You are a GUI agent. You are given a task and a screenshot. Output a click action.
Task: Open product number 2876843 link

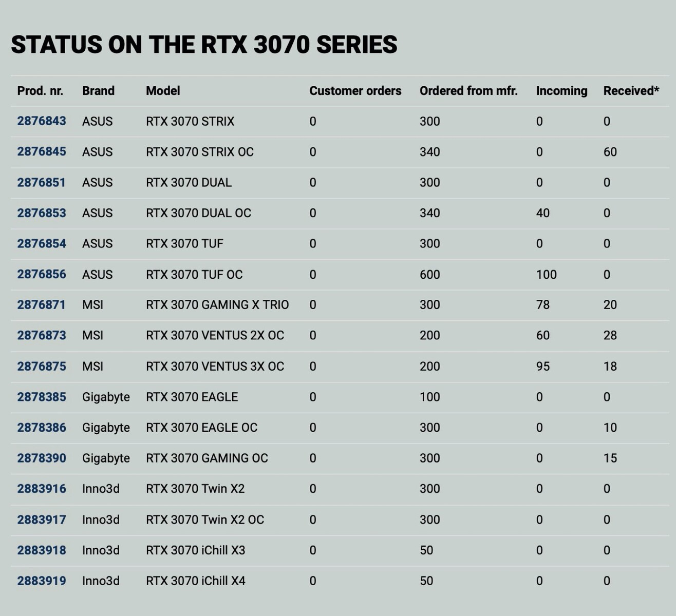(42, 121)
